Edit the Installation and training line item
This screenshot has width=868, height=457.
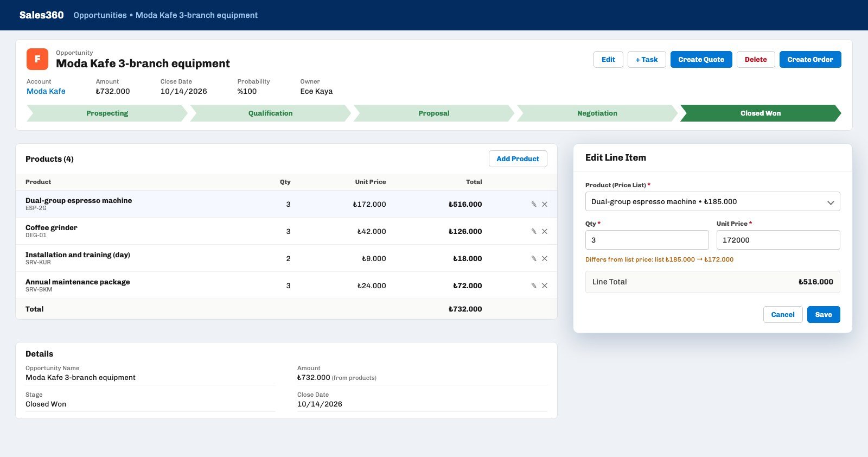(534, 258)
